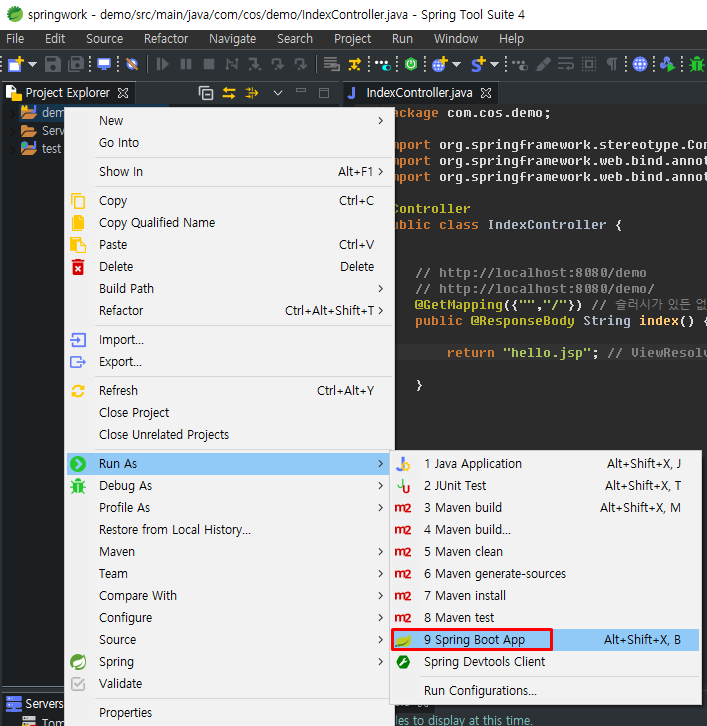Click the Boot Dashboard power toolbar icon
The image size is (707, 726).
pyautogui.click(x=411, y=64)
